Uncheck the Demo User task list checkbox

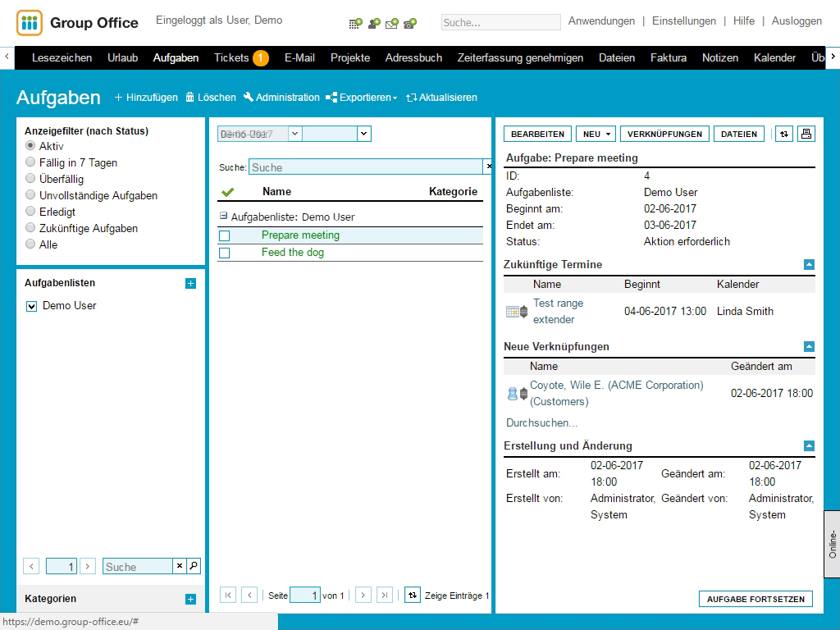pyautogui.click(x=32, y=306)
